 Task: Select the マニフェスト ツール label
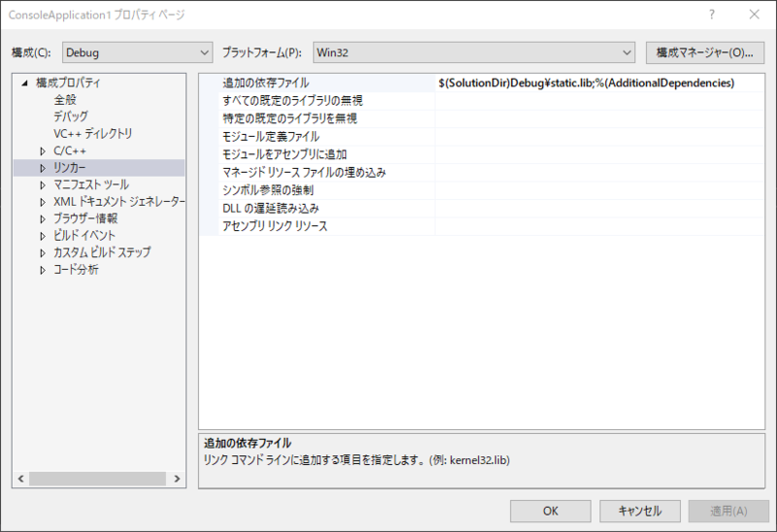[x=91, y=184]
